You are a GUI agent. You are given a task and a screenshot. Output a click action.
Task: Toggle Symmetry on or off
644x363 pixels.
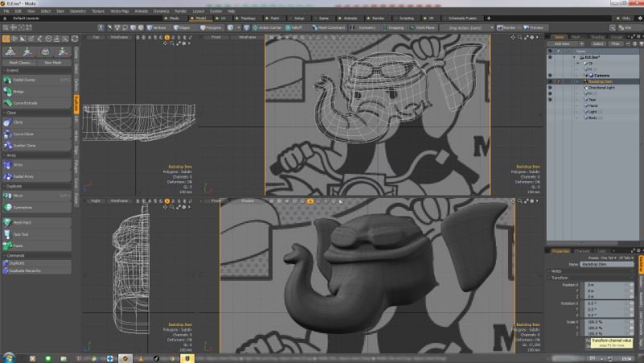click(x=363, y=27)
